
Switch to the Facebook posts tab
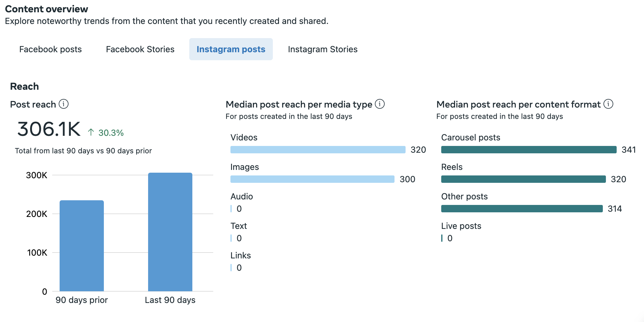click(x=50, y=49)
